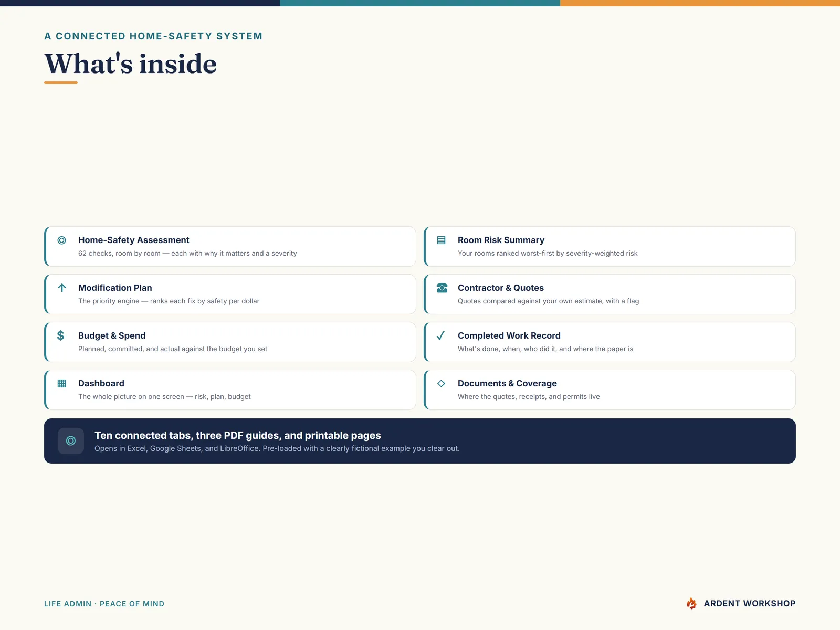Click text '62 checks, room by room'
The width and height of the screenshot is (840, 630).
(x=119, y=253)
